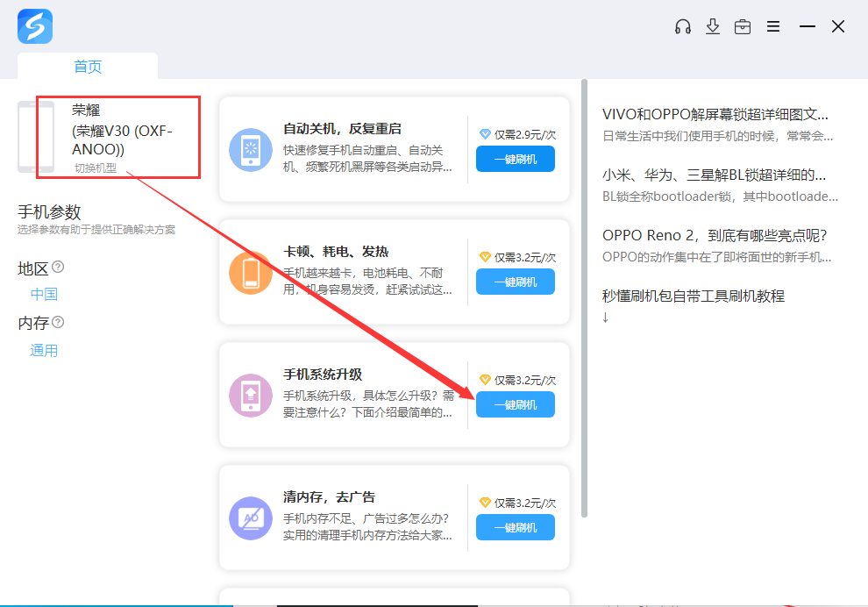Click the phone device thumbnail
The height and width of the screenshot is (607, 868).
[x=36, y=137]
